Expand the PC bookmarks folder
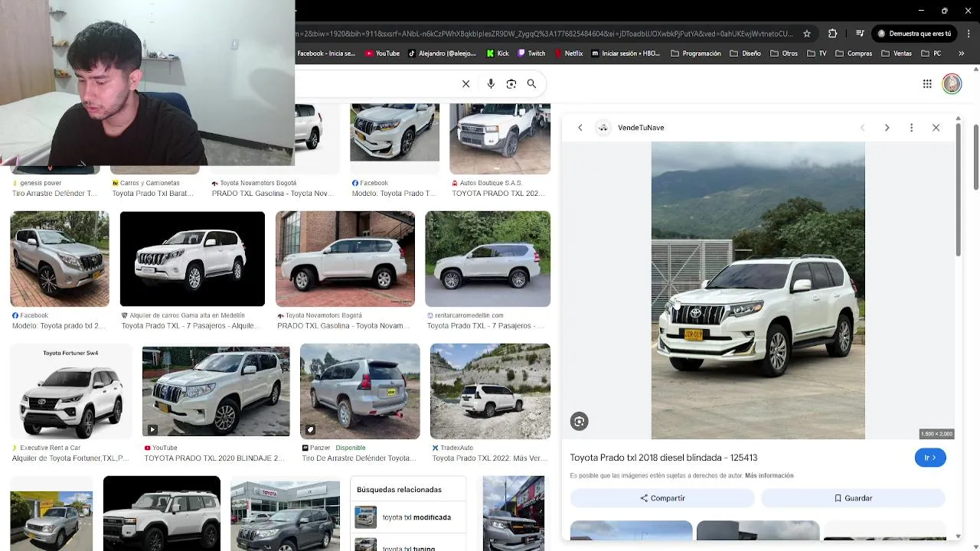The image size is (980, 551). [931, 54]
